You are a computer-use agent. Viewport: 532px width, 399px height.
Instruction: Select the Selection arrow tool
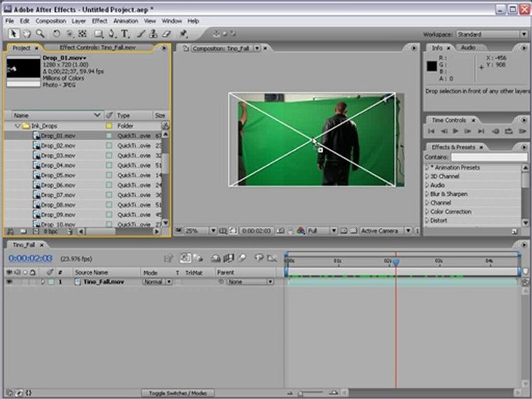point(13,34)
